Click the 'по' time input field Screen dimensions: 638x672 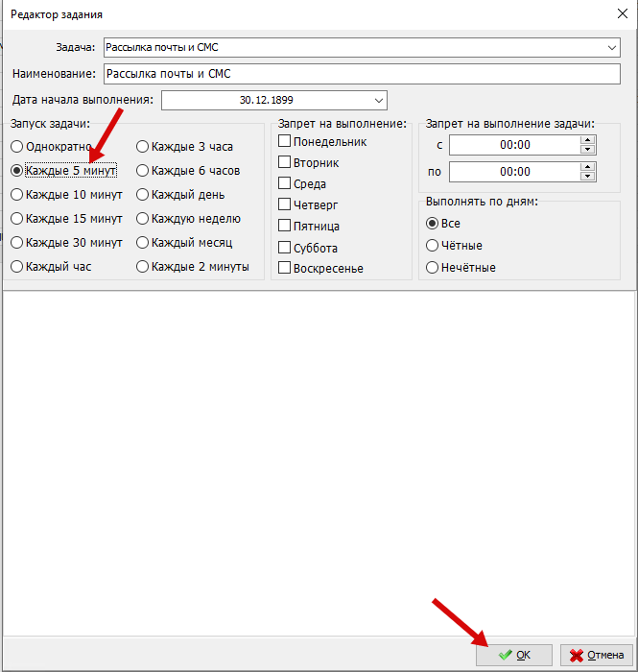[514, 172]
